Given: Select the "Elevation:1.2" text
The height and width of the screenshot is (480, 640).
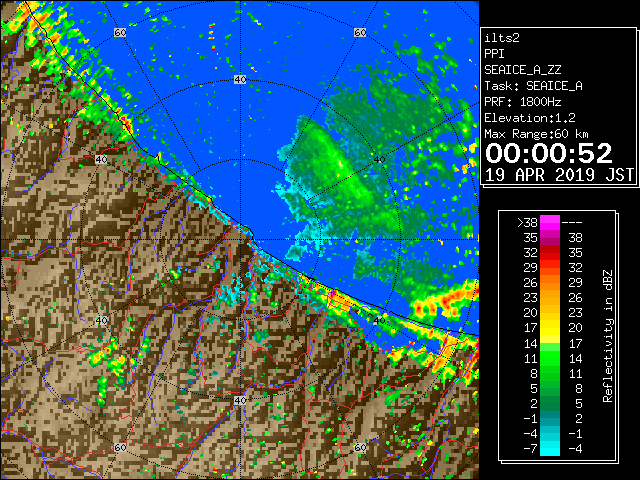Looking at the screenshot, I should coord(530,118).
